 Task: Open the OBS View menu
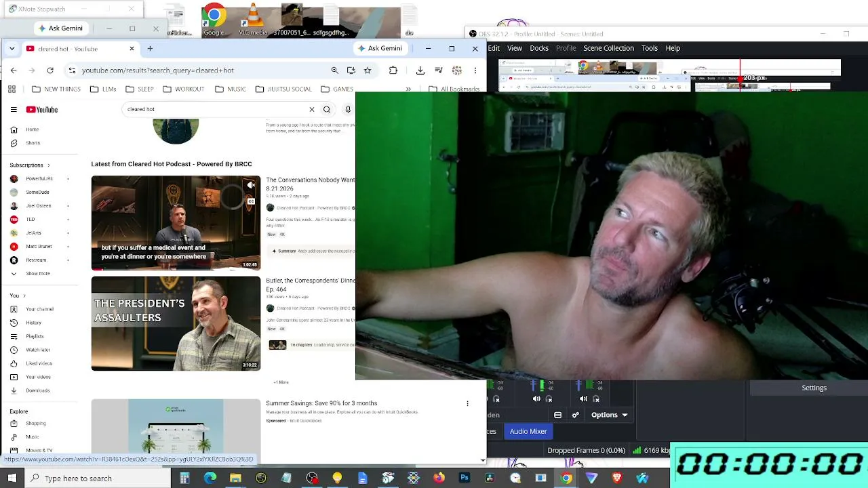point(515,48)
